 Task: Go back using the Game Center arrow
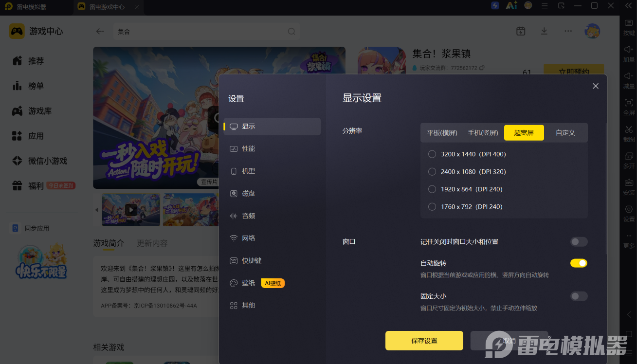[100, 31]
